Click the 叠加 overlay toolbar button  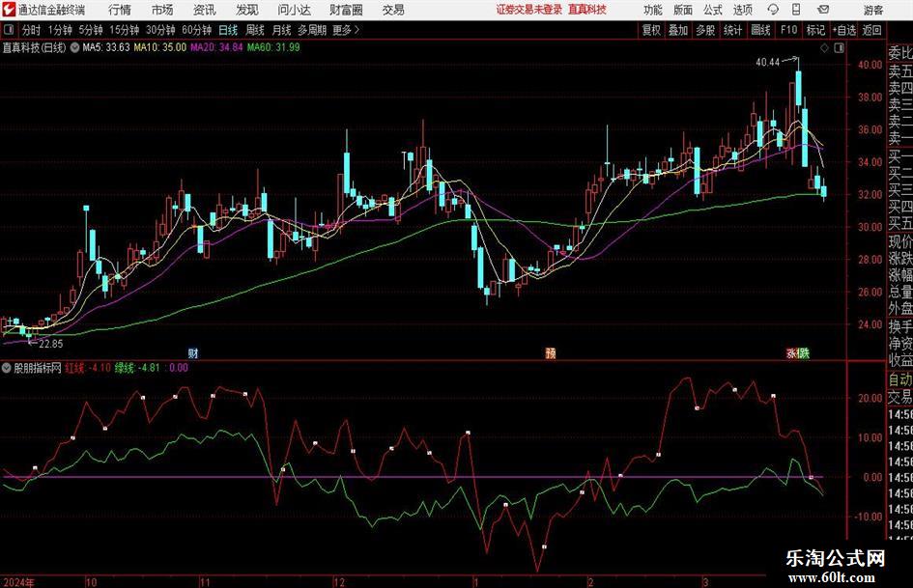(x=678, y=30)
